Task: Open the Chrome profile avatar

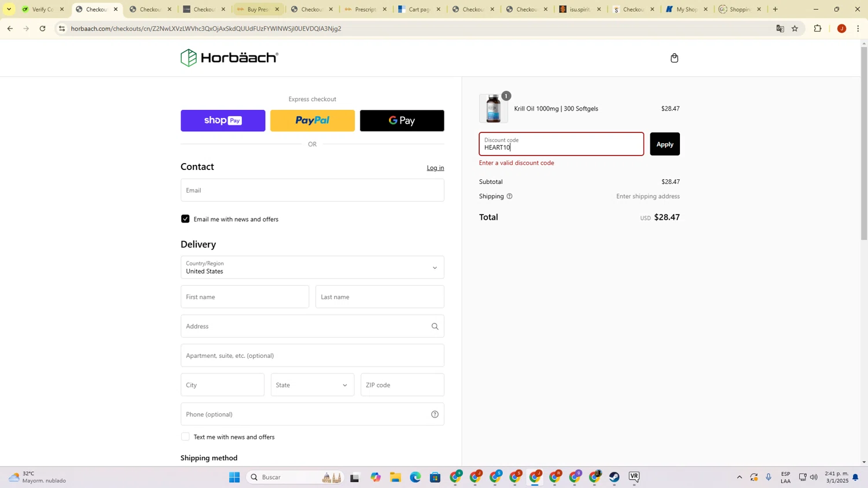Action: click(841, 28)
